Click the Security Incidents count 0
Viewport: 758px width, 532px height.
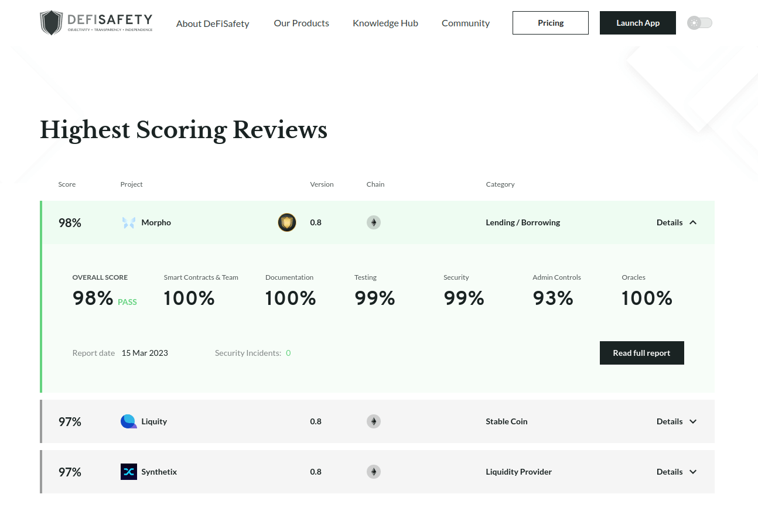tap(288, 353)
